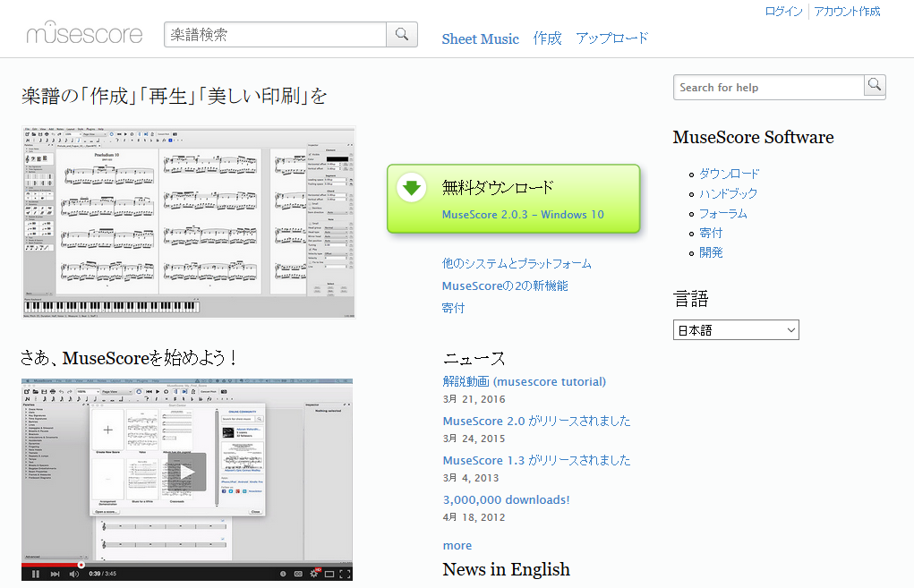Click 寄付 link below download button

[453, 308]
